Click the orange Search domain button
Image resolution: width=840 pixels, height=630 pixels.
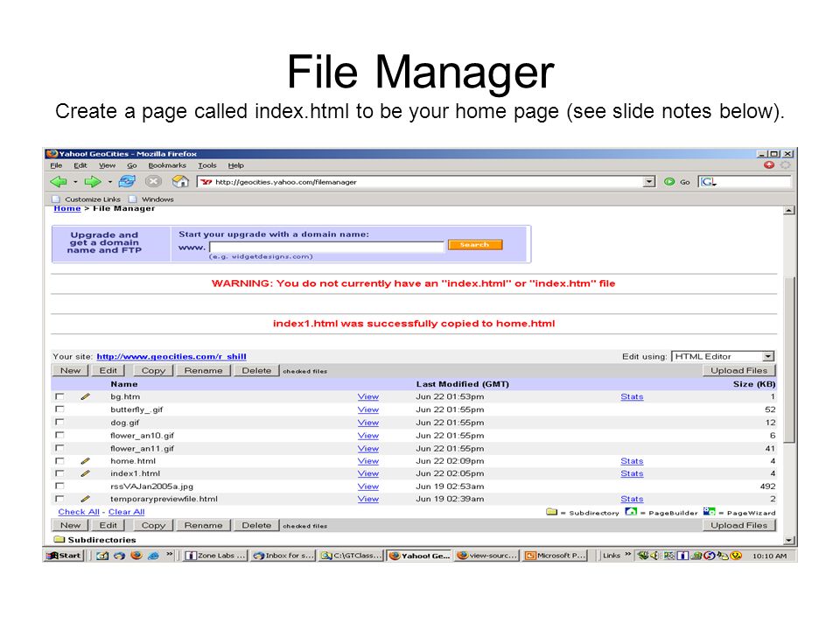[474, 245]
